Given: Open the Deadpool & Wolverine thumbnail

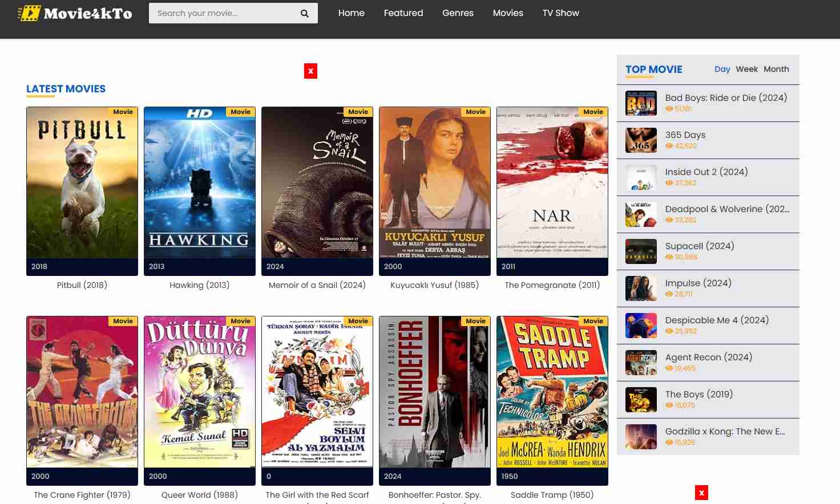Looking at the screenshot, I should [641, 214].
